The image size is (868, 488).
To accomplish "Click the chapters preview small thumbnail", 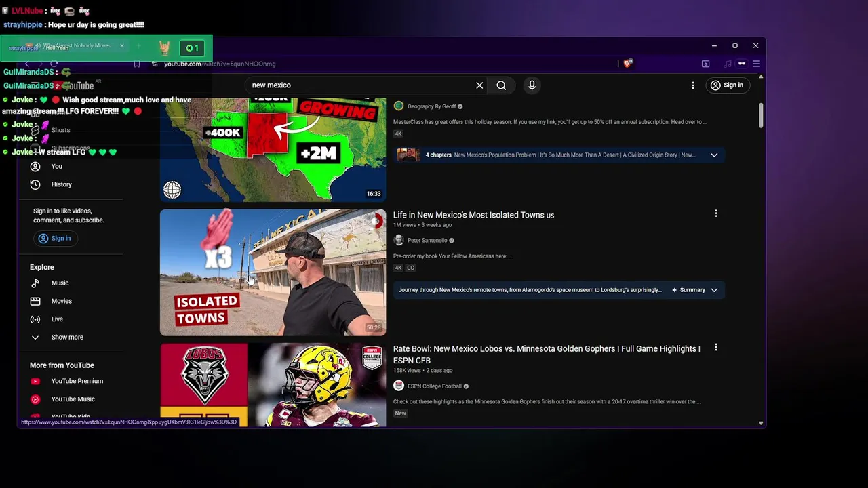I will coord(408,155).
